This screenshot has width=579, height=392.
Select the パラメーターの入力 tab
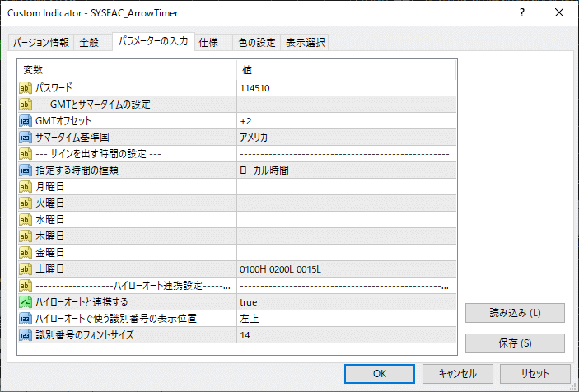click(x=153, y=41)
